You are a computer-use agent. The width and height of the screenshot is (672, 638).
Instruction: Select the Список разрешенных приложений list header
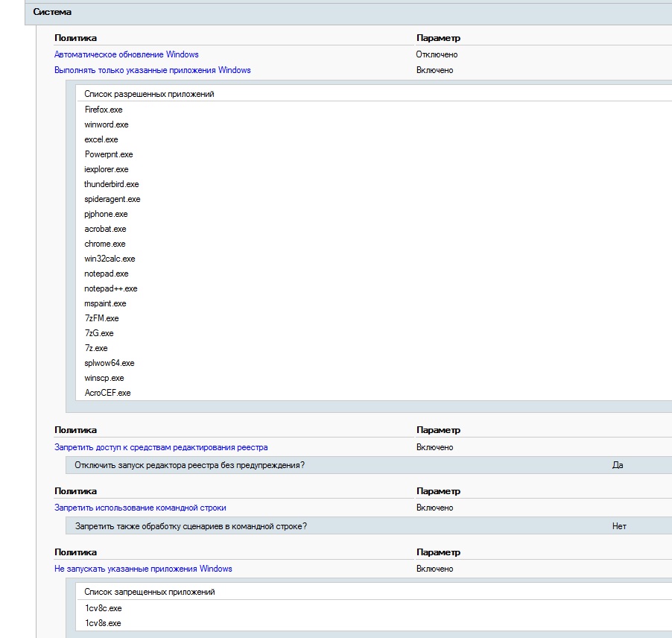point(149,94)
